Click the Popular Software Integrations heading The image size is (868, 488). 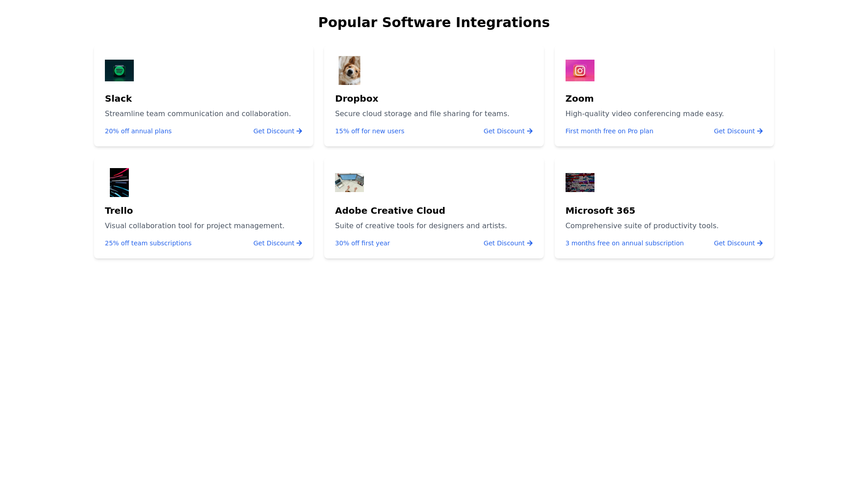[434, 23]
